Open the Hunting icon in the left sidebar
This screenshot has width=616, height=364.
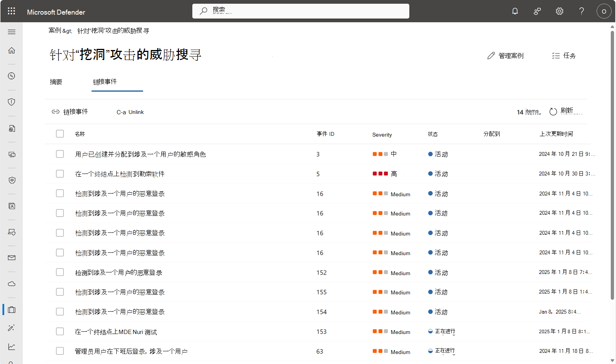pos(12,327)
